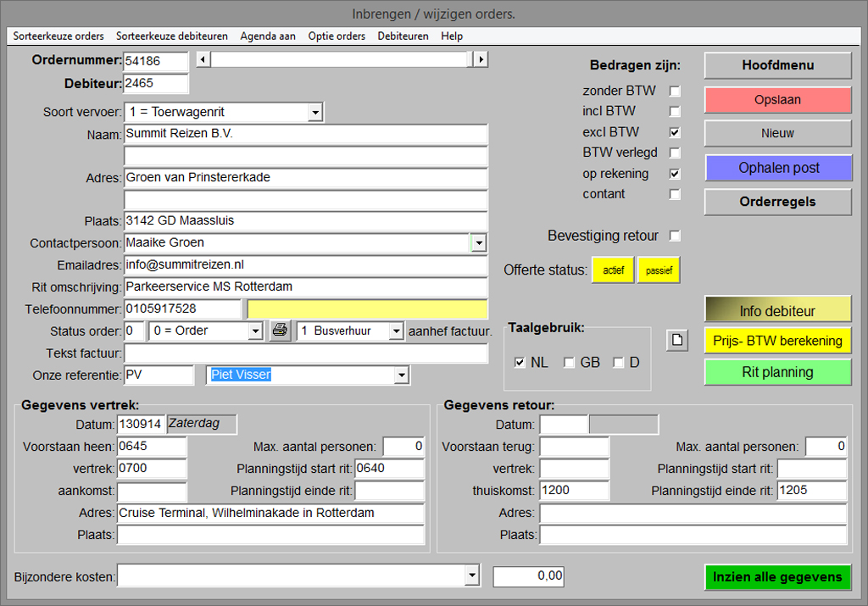Expand the Soort vervoer dropdown
Image resolution: width=868 pixels, height=606 pixels.
tap(315, 112)
